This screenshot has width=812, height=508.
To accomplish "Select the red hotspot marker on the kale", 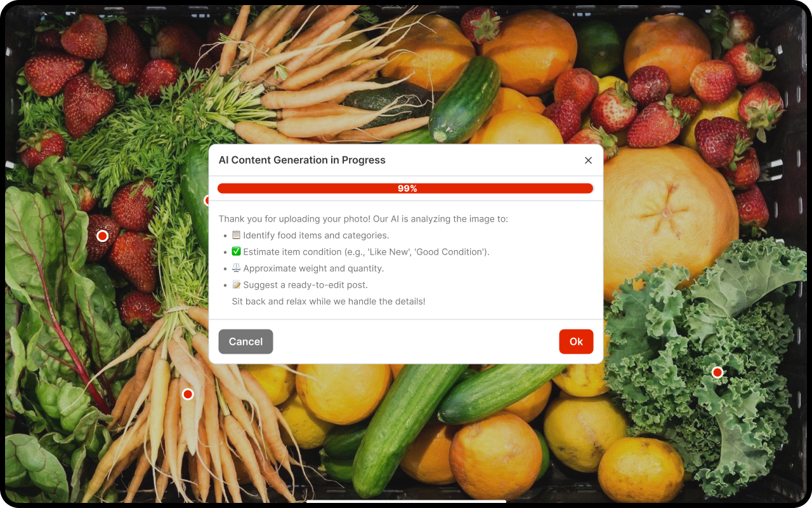I will click(x=717, y=372).
